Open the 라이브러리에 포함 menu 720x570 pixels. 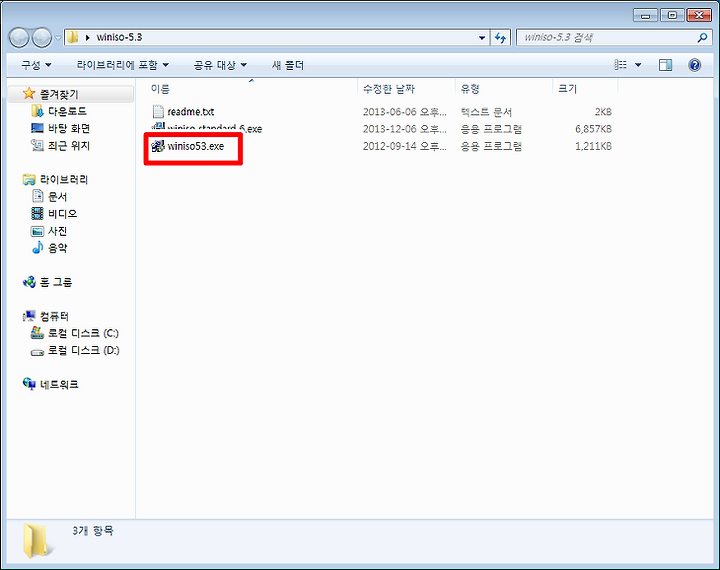click(122, 65)
